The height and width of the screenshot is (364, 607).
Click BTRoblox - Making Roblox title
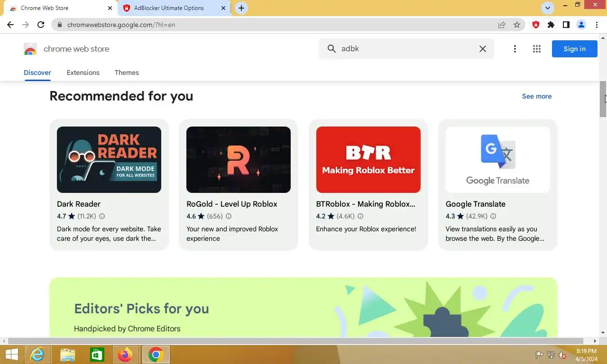[366, 204]
